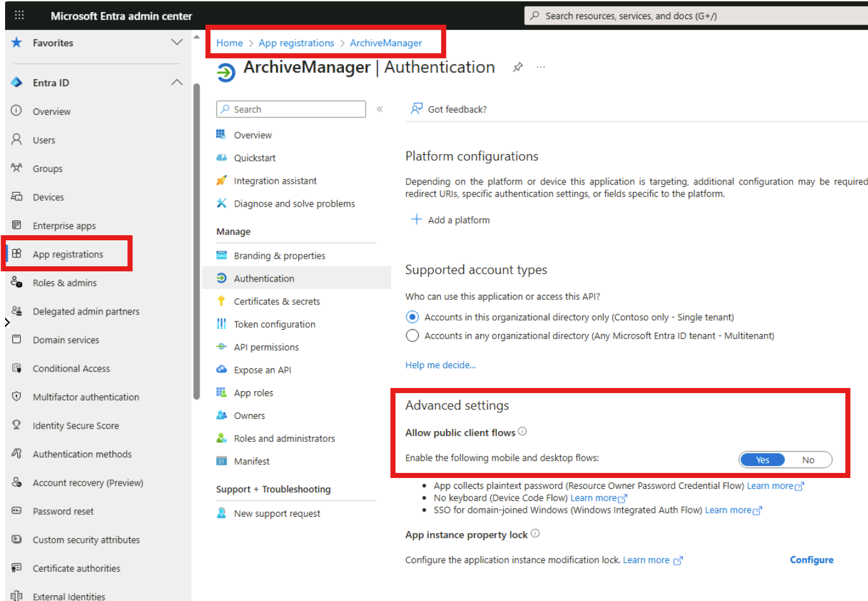Click the pin icon beside the Authentication title
Viewport: 868px width, 601px height.
[x=518, y=67]
